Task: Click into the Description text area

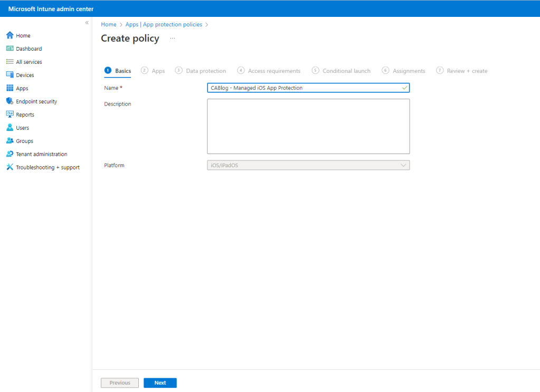Action: [308, 126]
